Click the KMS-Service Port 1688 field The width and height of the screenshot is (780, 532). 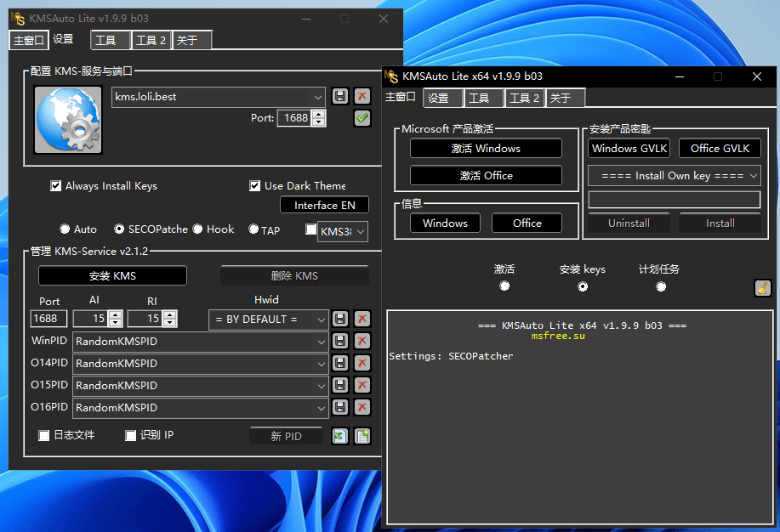(x=48, y=319)
